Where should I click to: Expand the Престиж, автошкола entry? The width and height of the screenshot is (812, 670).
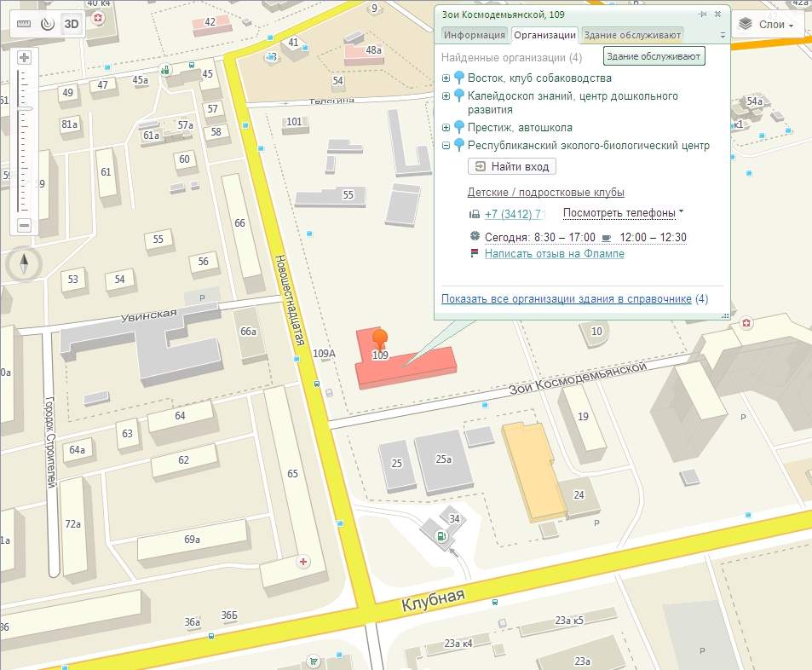(x=446, y=128)
